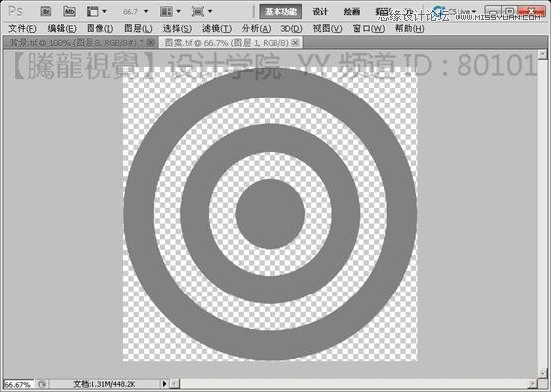Click the Ps application logo icon
This screenshot has width=551, height=392.
coord(16,11)
